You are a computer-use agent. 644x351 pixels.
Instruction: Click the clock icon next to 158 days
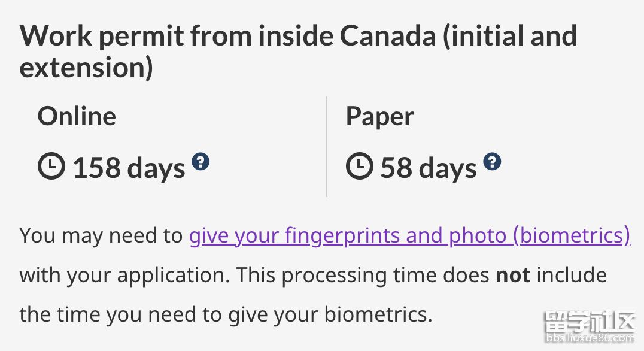[51, 167]
